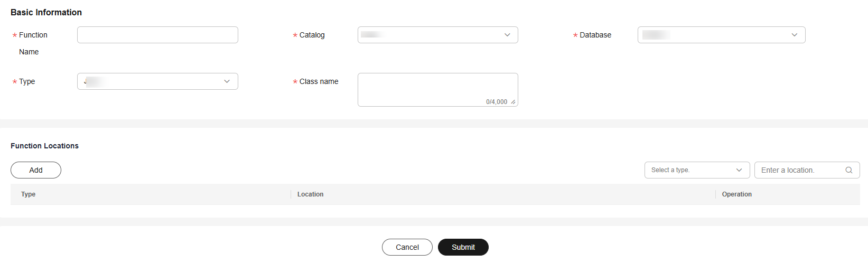Click the Operation column header

[x=736, y=194]
